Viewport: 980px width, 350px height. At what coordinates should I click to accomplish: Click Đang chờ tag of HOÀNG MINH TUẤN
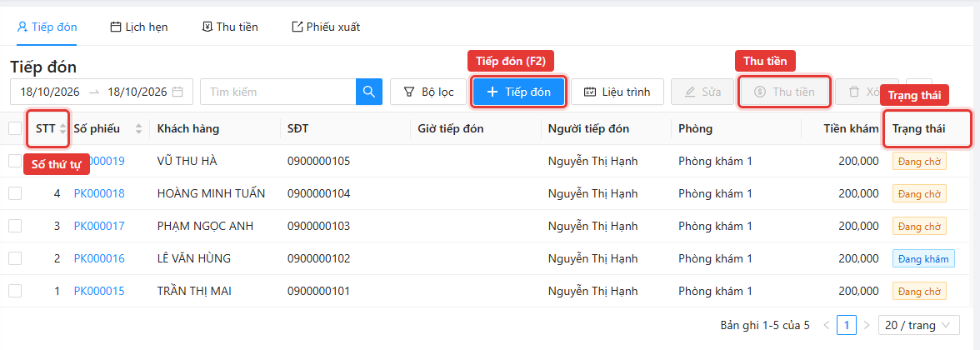coord(919,193)
